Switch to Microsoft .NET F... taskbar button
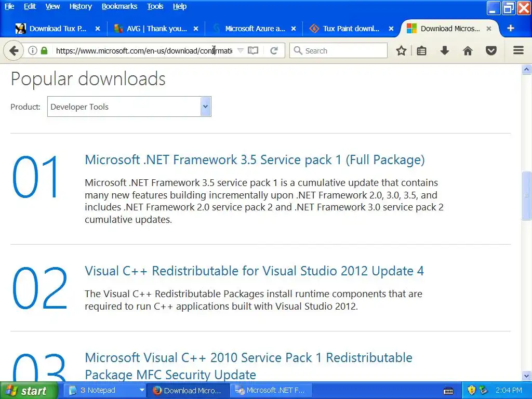This screenshot has height=399, width=532. pos(271,391)
